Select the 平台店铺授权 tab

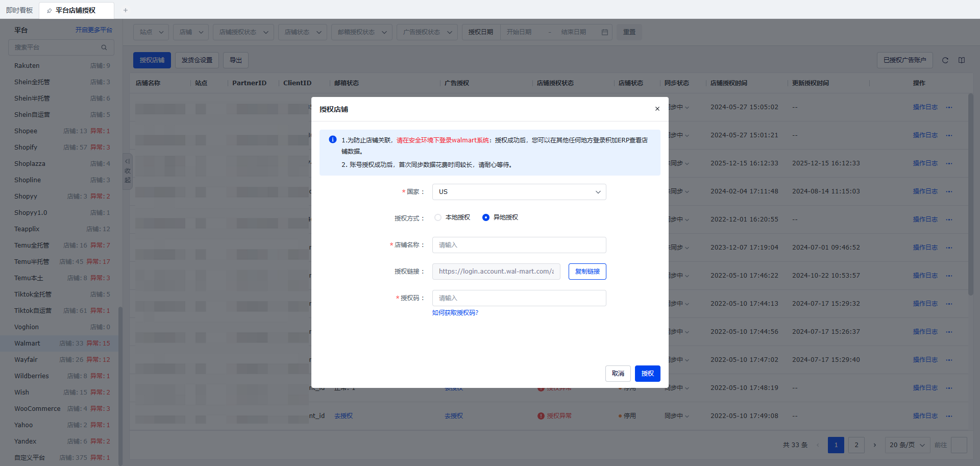76,10
